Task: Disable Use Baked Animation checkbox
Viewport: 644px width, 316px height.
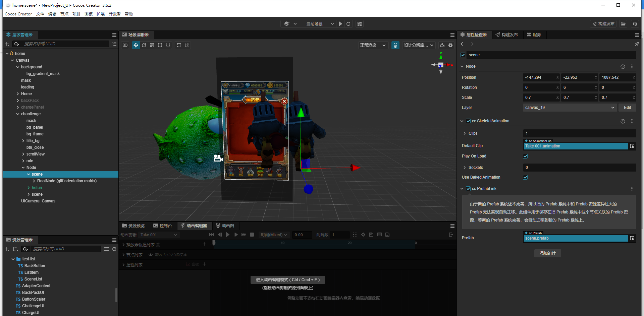Action: tap(525, 177)
